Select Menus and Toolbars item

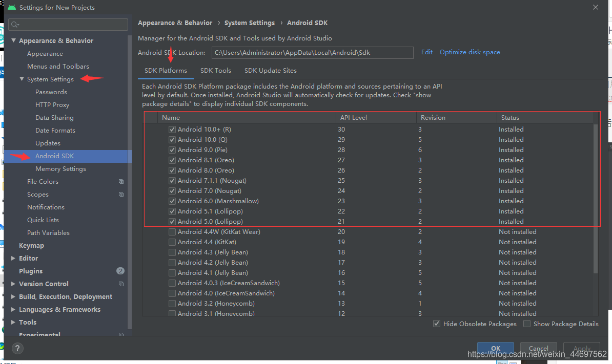[x=58, y=67]
